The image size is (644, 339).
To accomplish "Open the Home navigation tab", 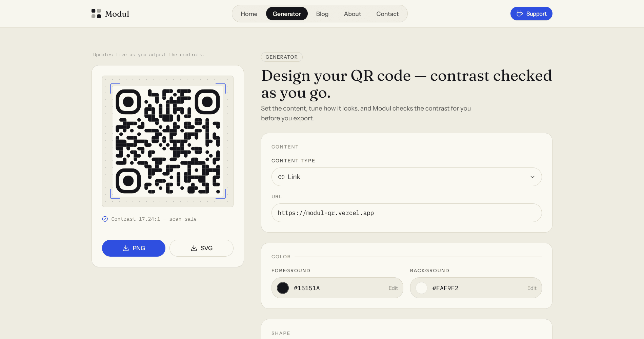I will 249,14.
